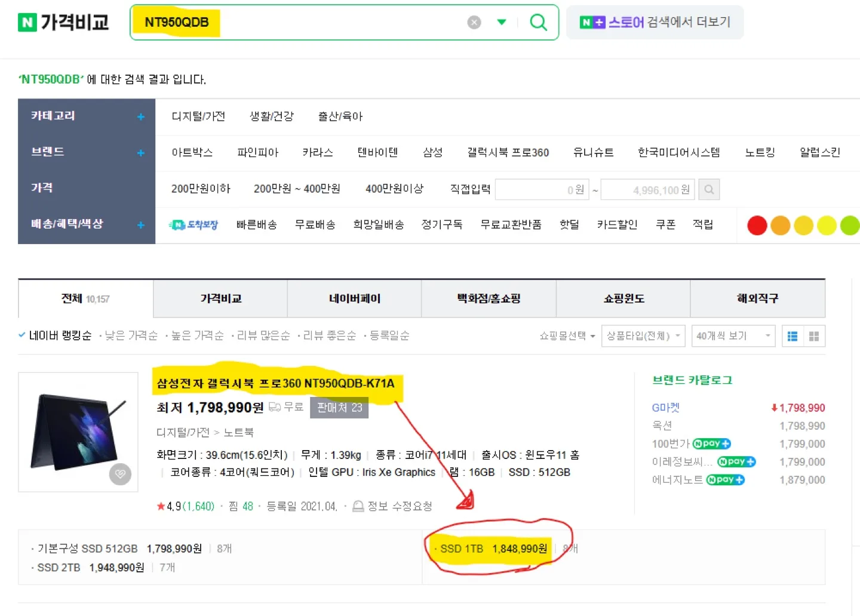Toggle 희망일배송 filter
Image resolution: width=860 pixels, height=616 pixels.
pyautogui.click(x=379, y=225)
